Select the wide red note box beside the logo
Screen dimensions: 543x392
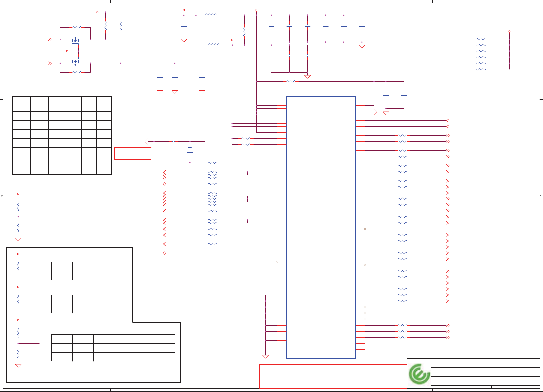[x=333, y=376]
